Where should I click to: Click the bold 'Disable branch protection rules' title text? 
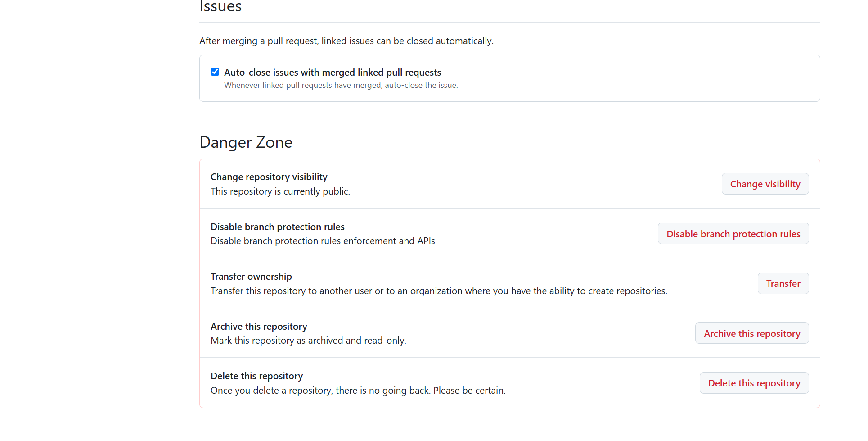pos(278,227)
